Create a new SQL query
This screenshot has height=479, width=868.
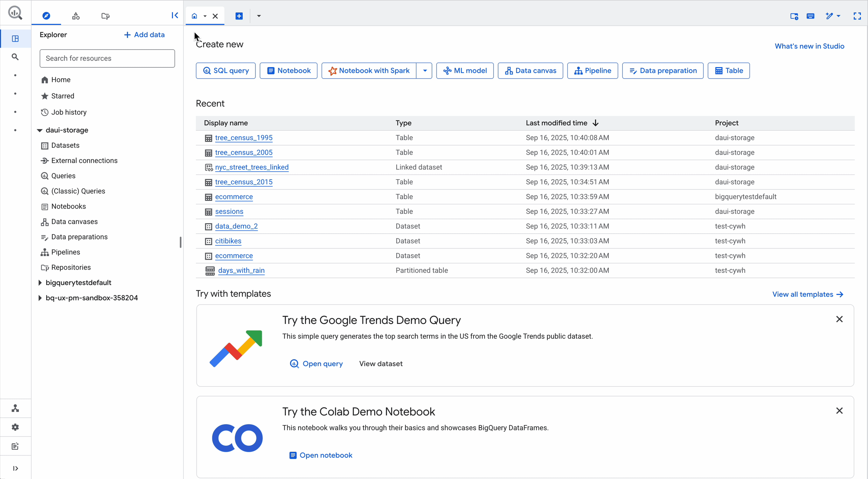coord(226,71)
